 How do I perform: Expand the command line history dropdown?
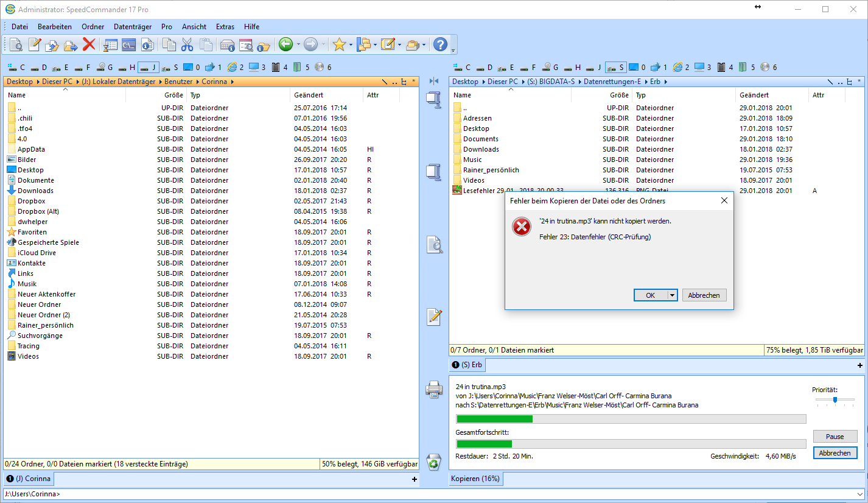[859, 494]
